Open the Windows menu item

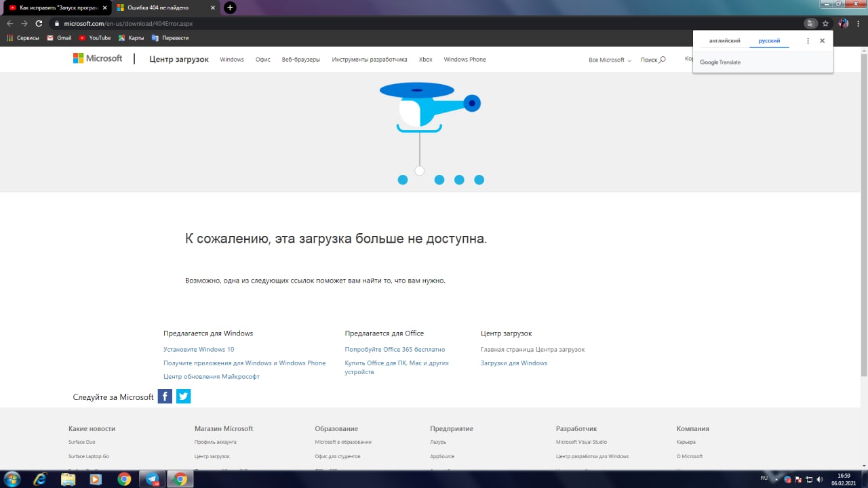[x=232, y=60]
